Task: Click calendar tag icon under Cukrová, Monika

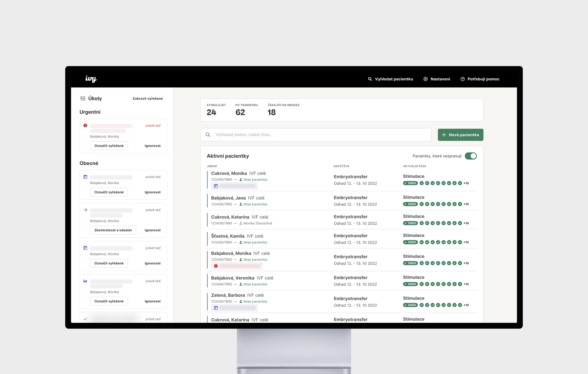Action: tap(216, 186)
